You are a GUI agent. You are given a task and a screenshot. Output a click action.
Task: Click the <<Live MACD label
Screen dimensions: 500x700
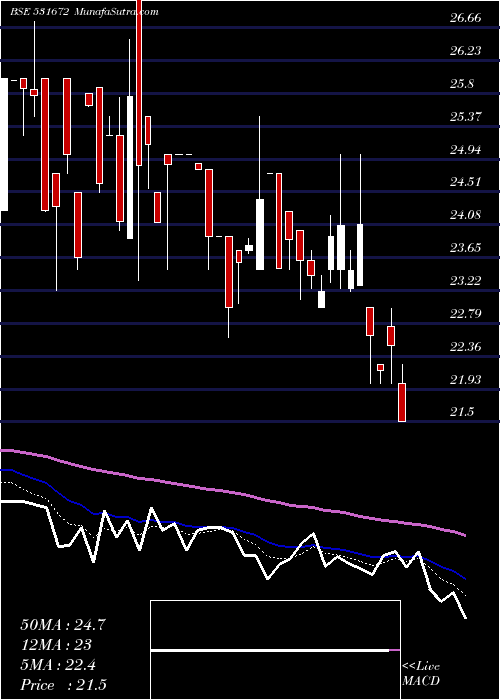421,674
